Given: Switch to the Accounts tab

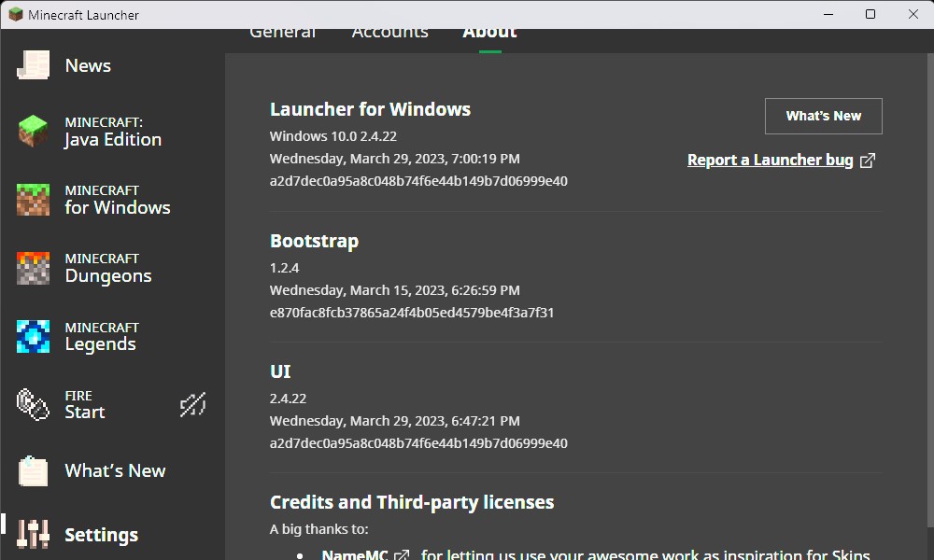Looking at the screenshot, I should click(389, 35).
